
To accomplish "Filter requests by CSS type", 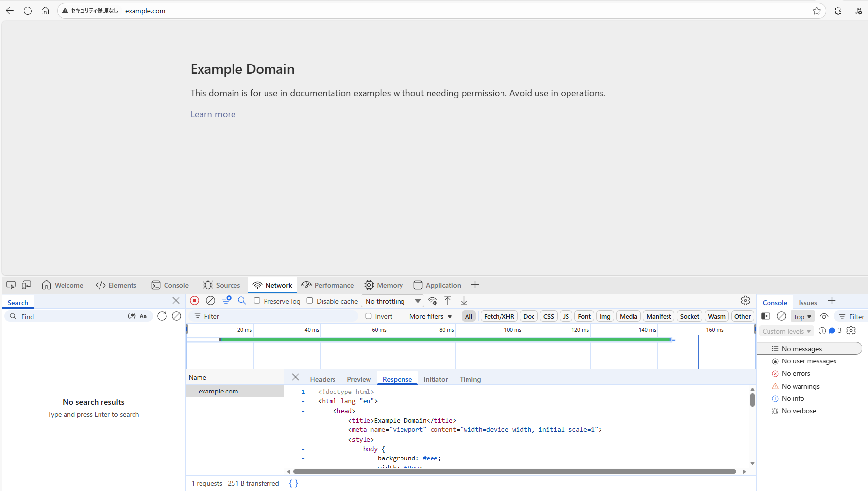I will pyautogui.click(x=549, y=316).
